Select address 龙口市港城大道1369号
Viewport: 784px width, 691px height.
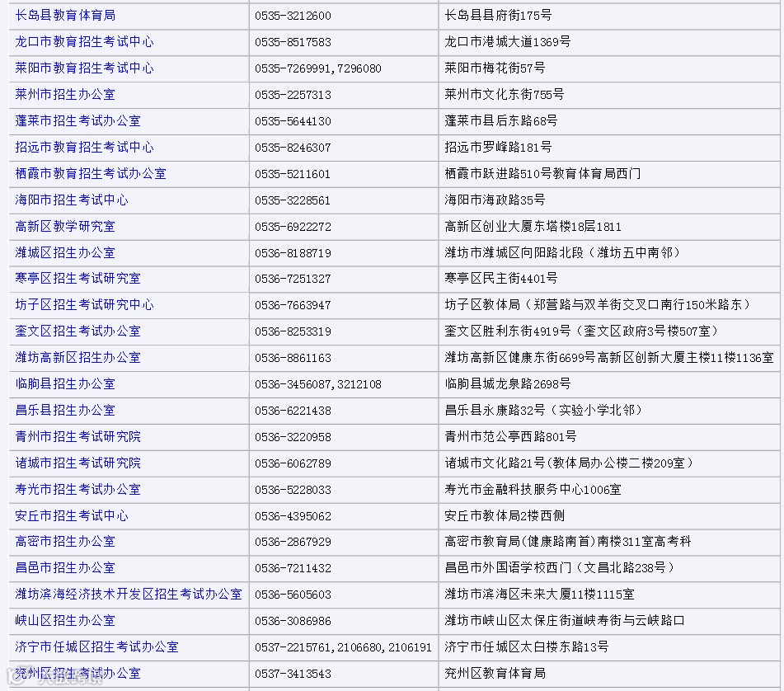coord(508,42)
